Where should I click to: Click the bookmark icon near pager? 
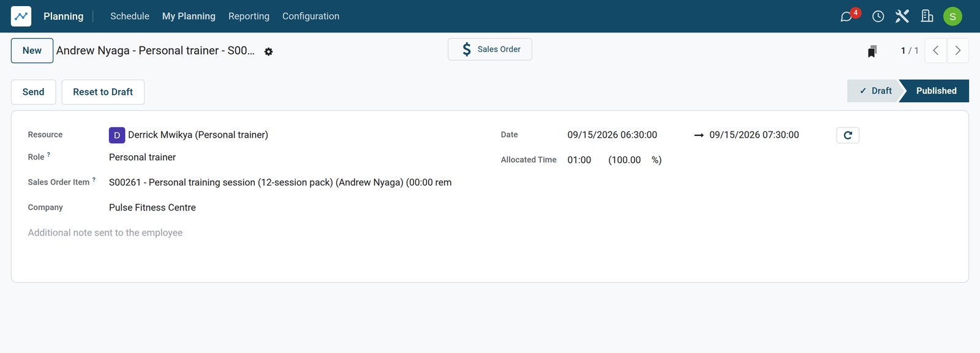pos(872,51)
